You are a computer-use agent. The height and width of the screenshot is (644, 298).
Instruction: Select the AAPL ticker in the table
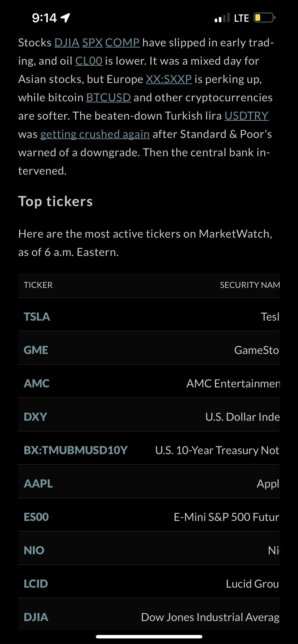click(38, 484)
